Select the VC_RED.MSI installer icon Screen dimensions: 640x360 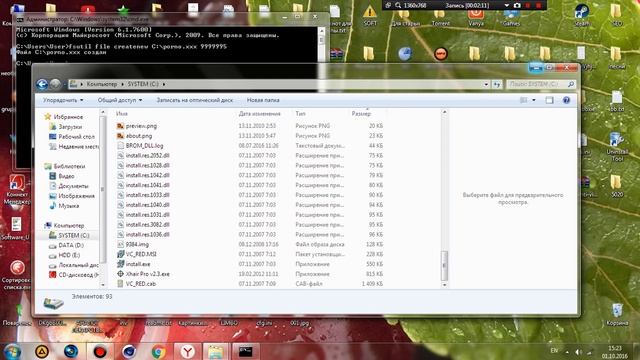120,254
